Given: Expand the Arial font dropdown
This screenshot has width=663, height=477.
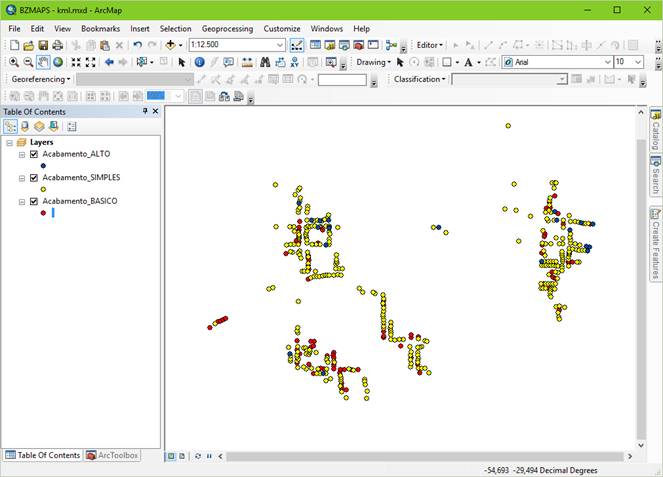Looking at the screenshot, I should click(607, 62).
